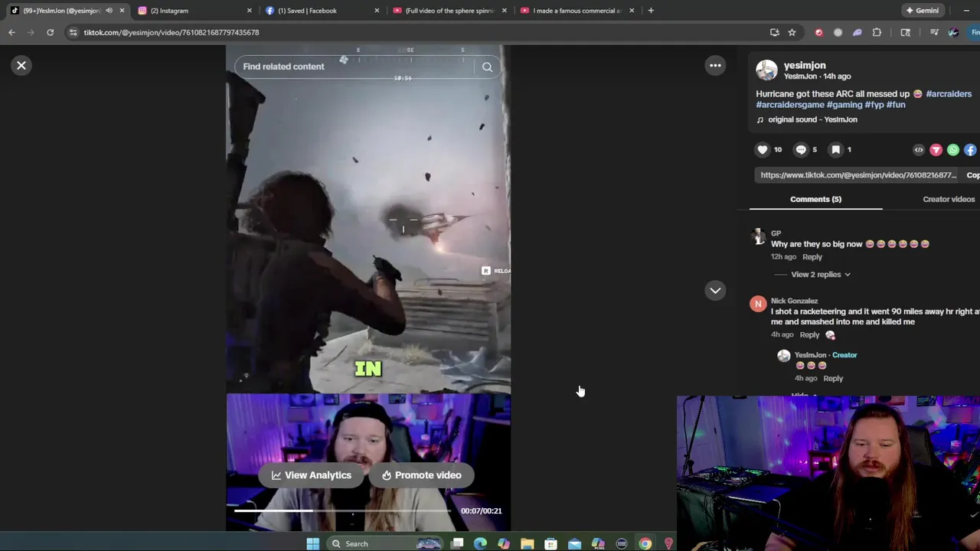The height and width of the screenshot is (551, 980).
Task: Open Windows Start menu
Action: click(x=312, y=543)
